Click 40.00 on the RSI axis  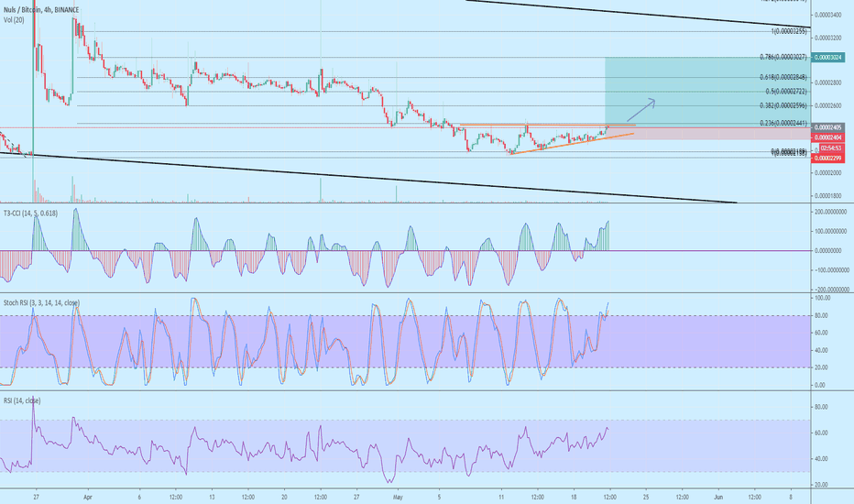(821, 459)
